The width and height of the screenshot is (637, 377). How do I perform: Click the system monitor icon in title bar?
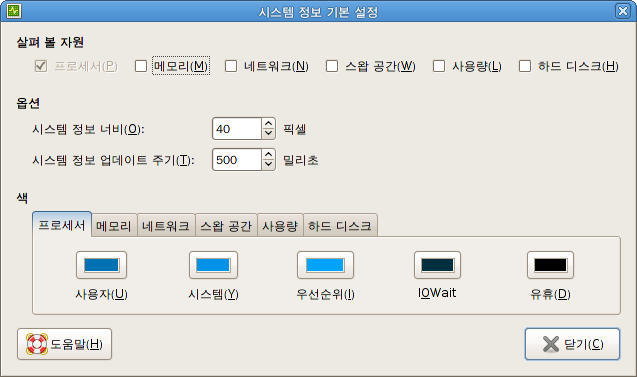point(14,11)
